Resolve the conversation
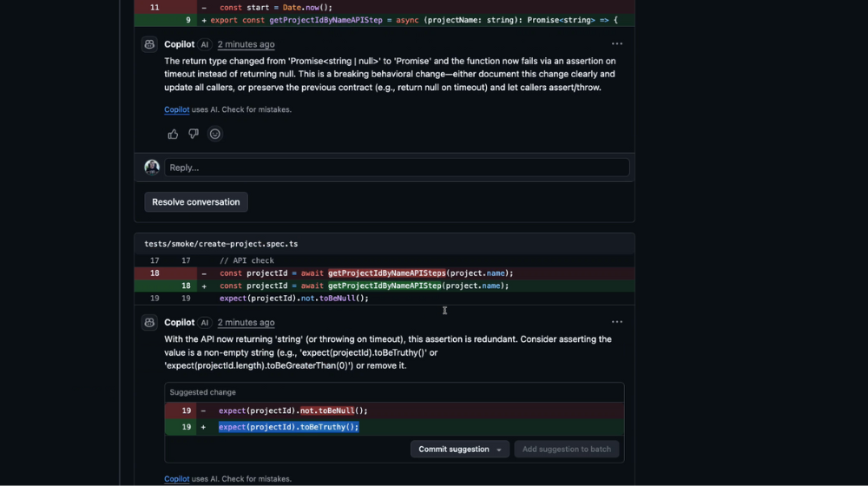The image size is (868, 486). click(196, 202)
